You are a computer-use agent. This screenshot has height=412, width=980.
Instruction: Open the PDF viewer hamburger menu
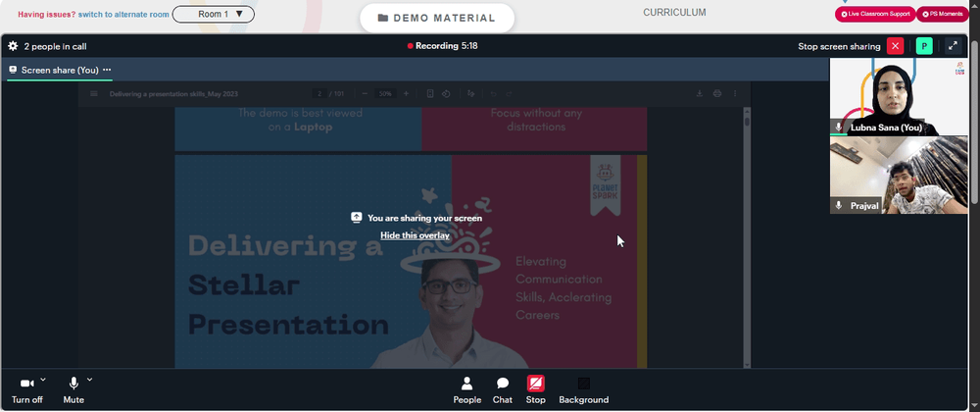94,94
